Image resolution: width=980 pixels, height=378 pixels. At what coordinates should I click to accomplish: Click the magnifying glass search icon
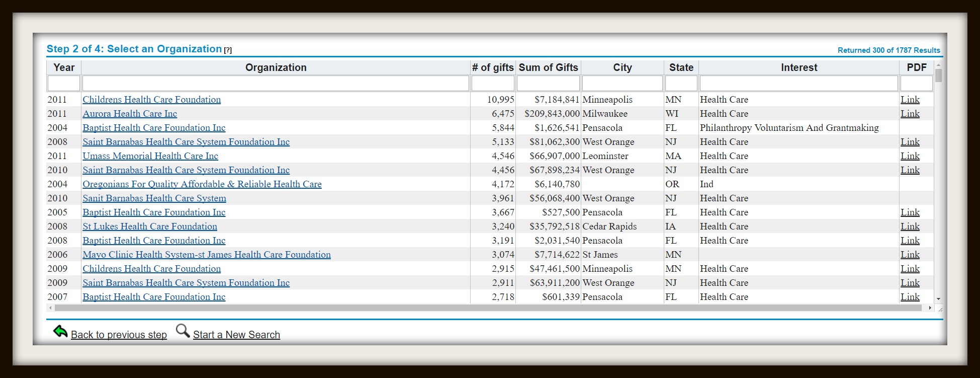pos(183,331)
